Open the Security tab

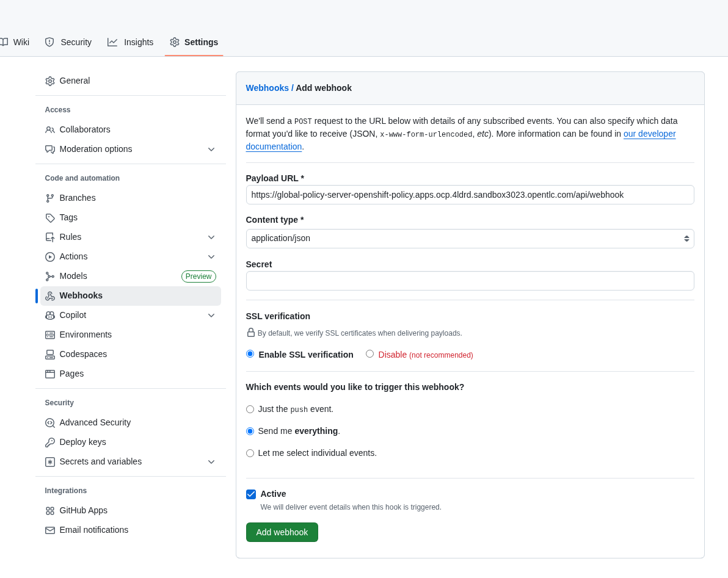tap(68, 42)
